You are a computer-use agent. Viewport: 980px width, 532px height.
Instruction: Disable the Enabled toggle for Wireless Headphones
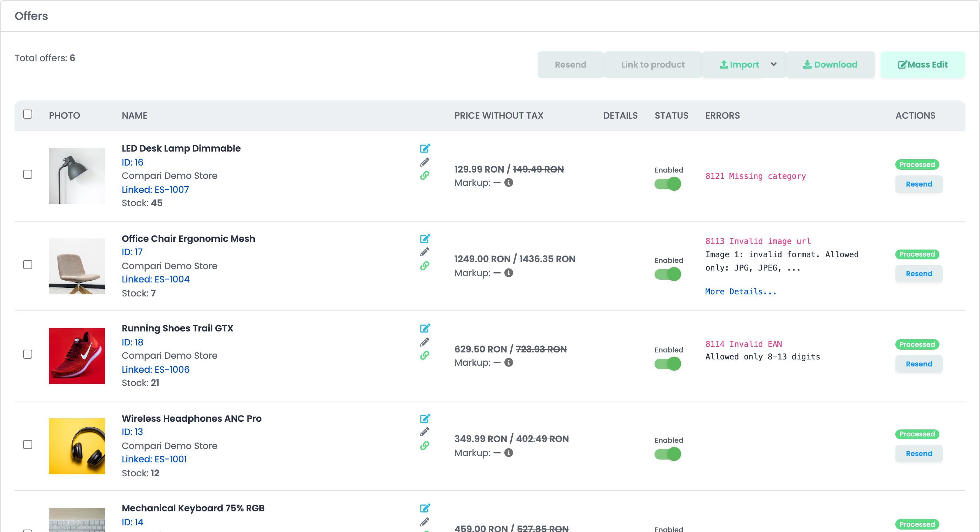tap(668, 454)
